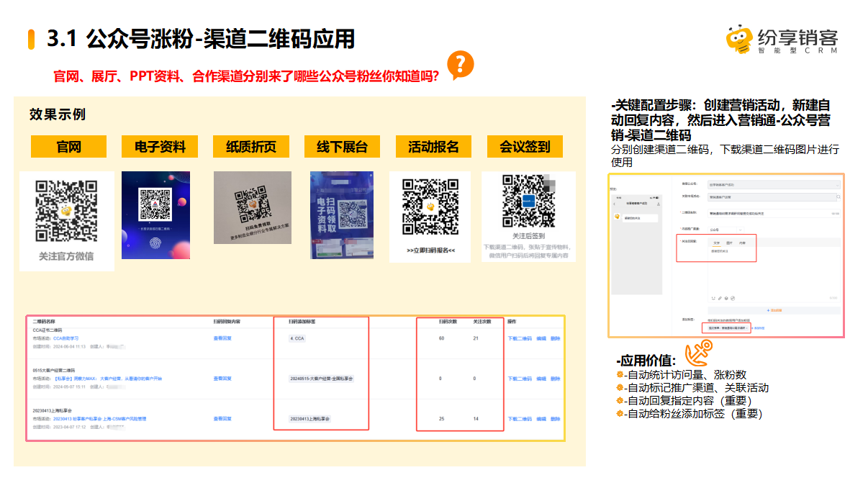This screenshot has width=868, height=488.
Task: Click the follow count value 14
Action: click(476, 418)
